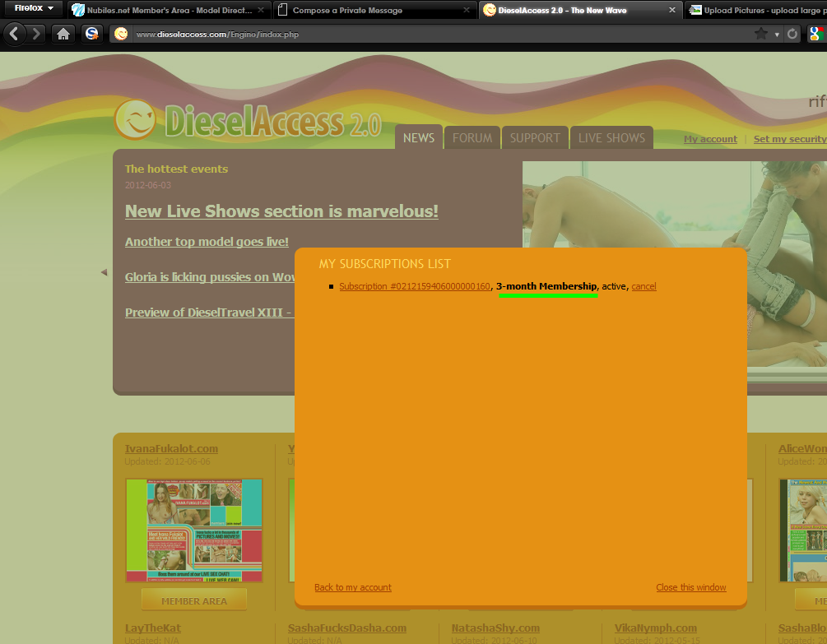Click Close this window link
The image size is (827, 644).
pos(691,587)
